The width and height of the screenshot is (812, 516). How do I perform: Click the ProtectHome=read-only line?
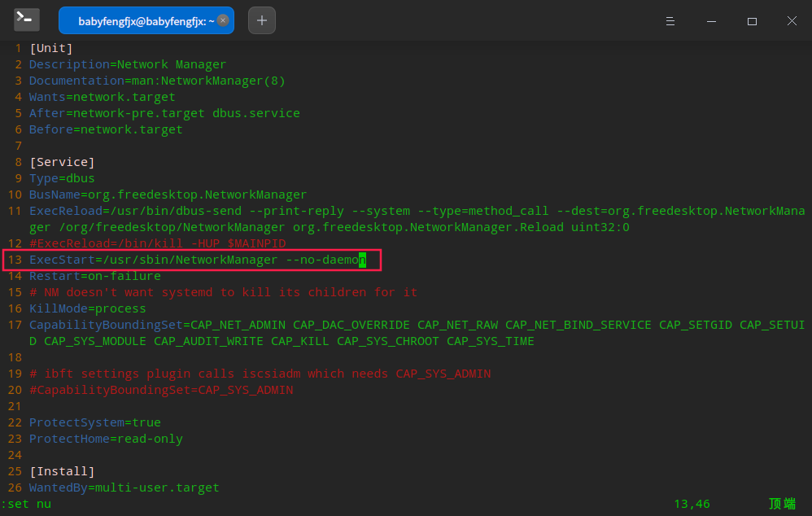point(106,439)
